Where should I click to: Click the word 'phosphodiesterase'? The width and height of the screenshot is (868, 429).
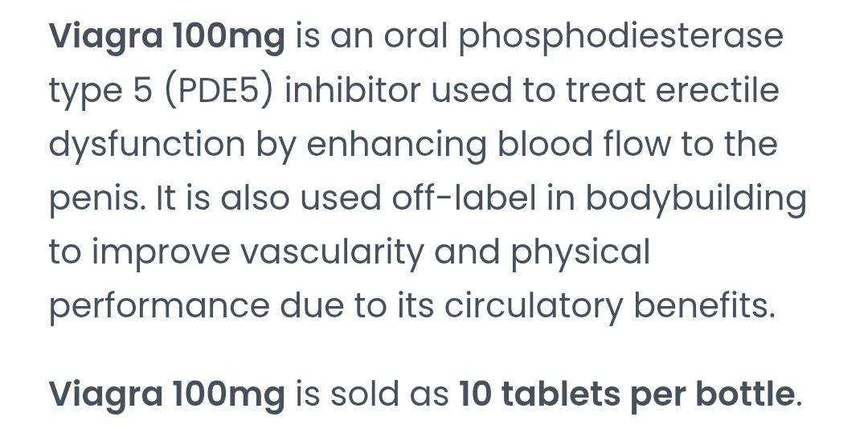click(620, 38)
